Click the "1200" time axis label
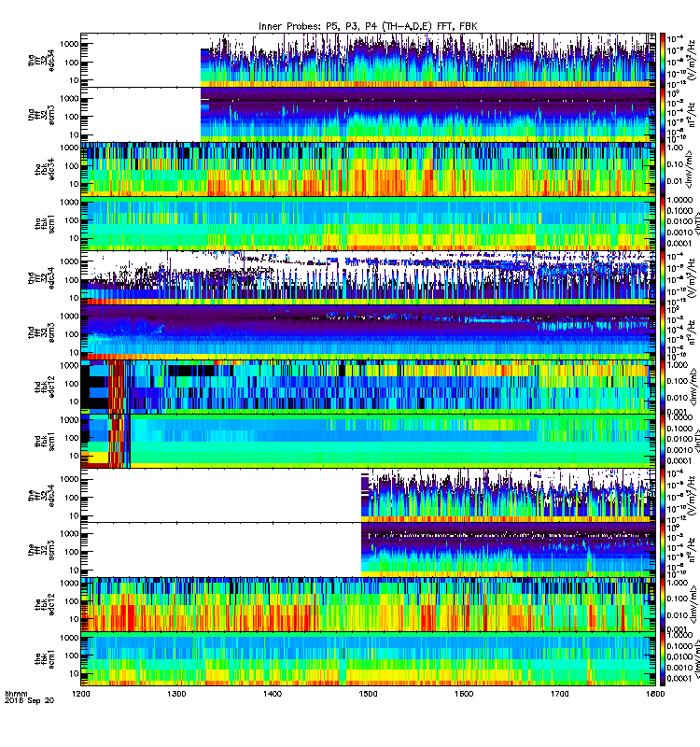 [x=80, y=694]
